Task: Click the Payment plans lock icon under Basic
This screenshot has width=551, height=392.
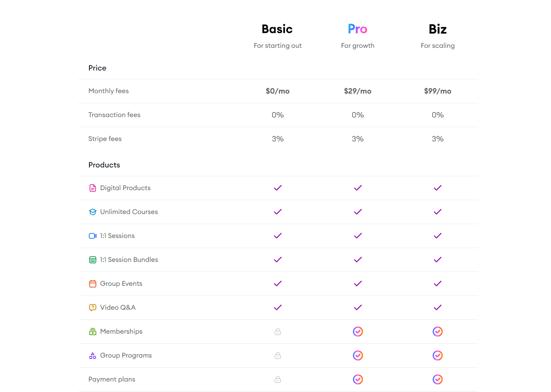Action: [x=277, y=379]
